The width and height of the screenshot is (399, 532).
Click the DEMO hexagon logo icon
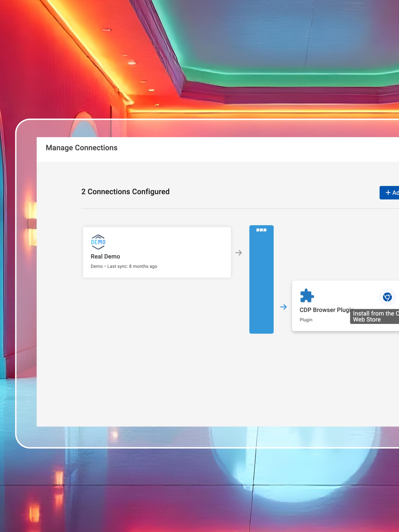point(98,242)
